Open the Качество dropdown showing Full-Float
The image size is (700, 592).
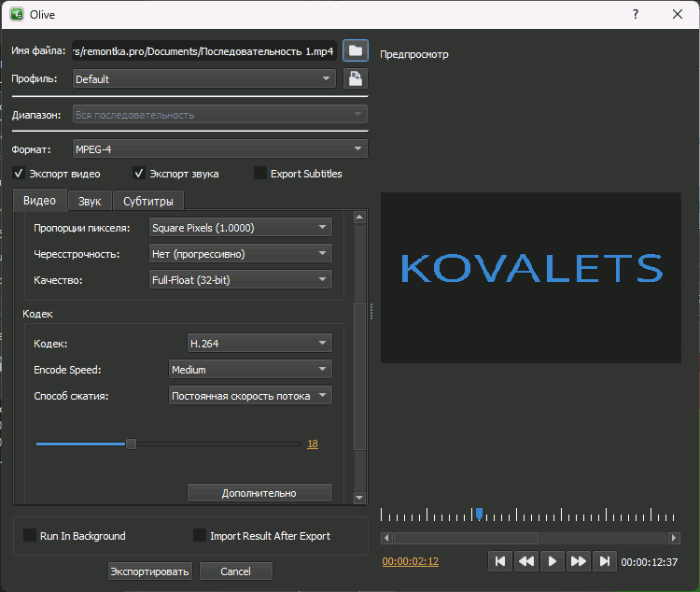coord(241,280)
